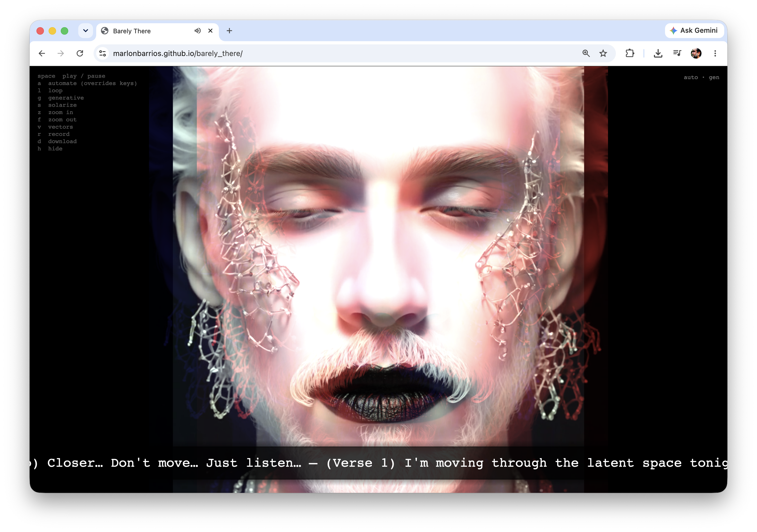Minimize the window with yellow button

click(52, 31)
